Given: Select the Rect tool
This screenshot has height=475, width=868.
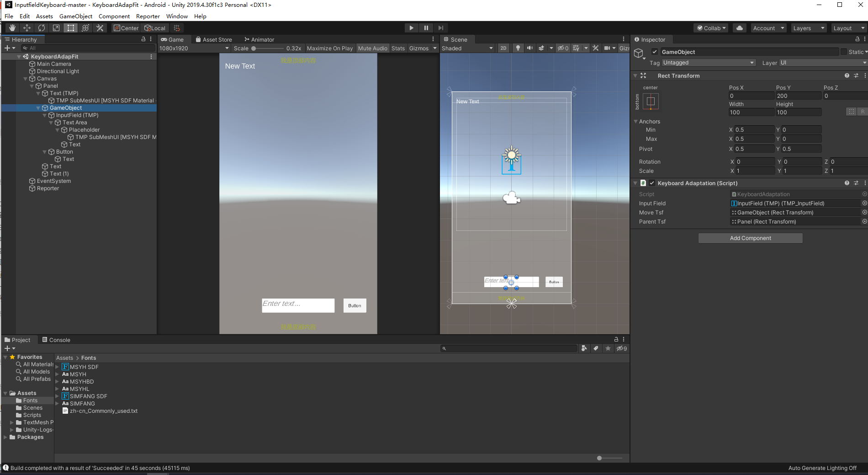Looking at the screenshot, I should (x=71, y=28).
